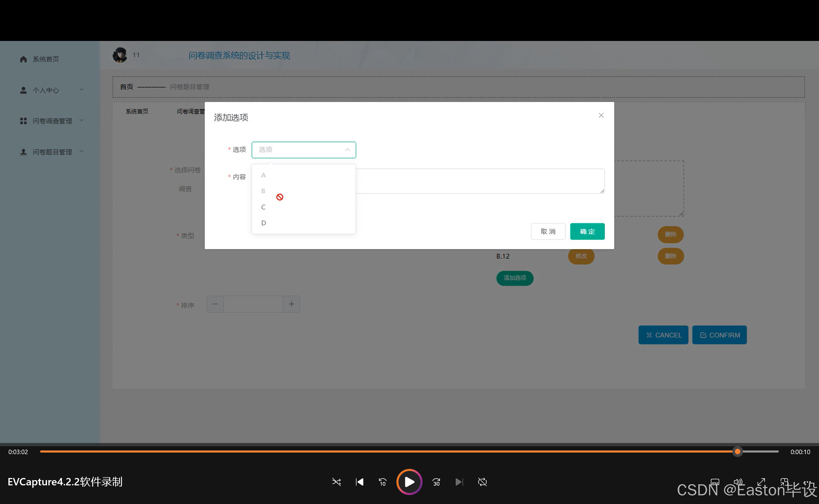Collapse the 选项 dropdown arrow
The image size is (819, 504).
tap(347, 150)
